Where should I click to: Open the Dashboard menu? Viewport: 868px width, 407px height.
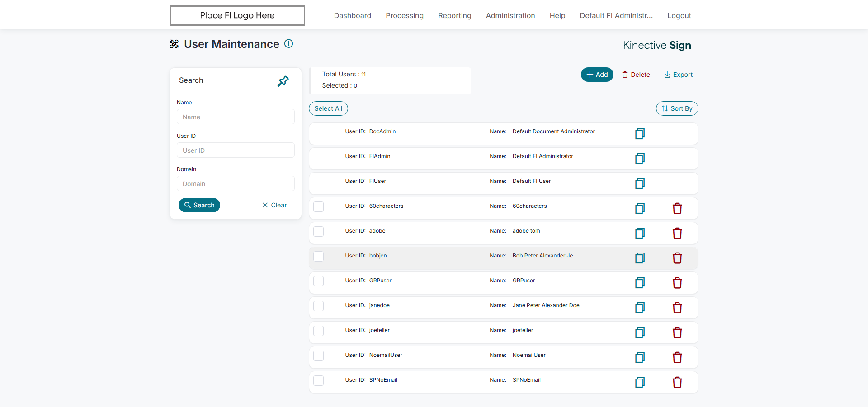pyautogui.click(x=353, y=15)
